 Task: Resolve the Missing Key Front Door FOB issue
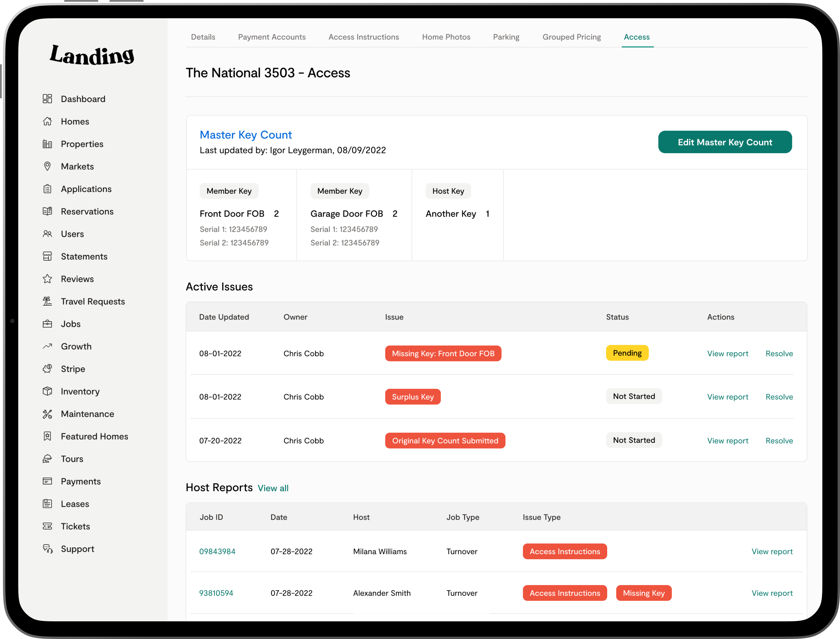(x=779, y=353)
